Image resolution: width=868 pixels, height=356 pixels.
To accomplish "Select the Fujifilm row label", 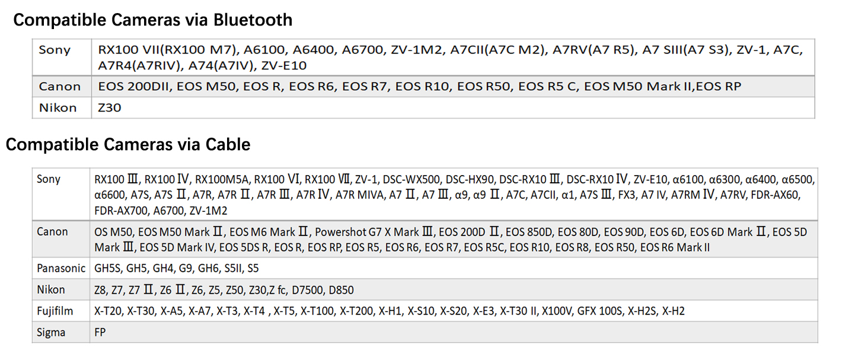I will (x=56, y=311).
